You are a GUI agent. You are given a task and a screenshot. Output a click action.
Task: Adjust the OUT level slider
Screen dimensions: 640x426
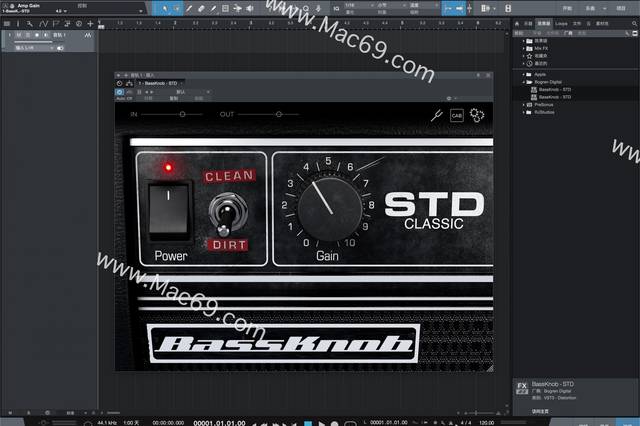pyautogui.click(x=268, y=115)
